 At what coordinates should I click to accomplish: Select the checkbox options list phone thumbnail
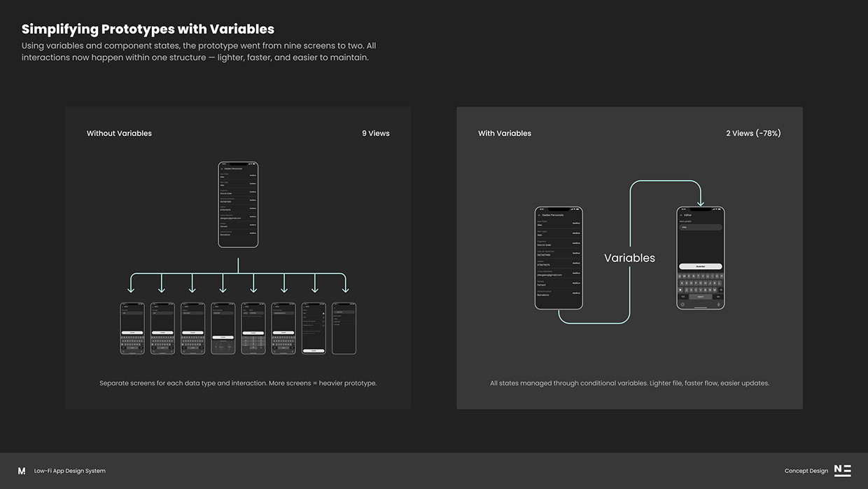pos(314,329)
